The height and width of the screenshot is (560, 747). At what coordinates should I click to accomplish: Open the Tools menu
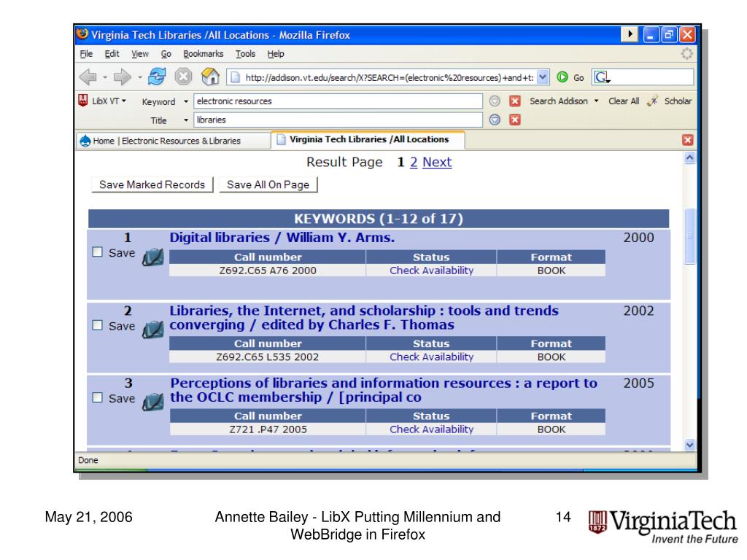[245, 54]
